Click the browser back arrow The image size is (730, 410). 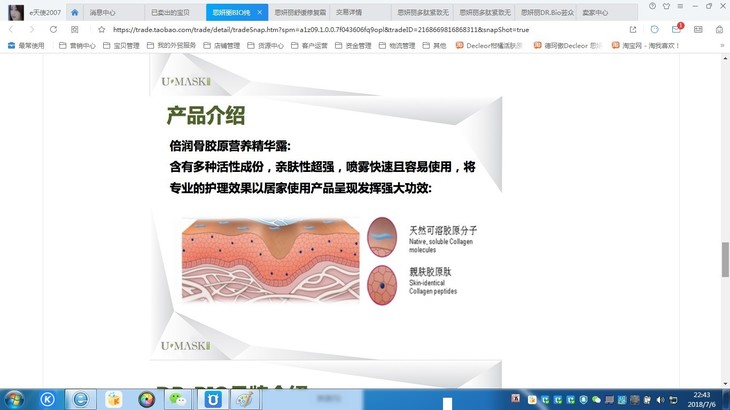click(x=11, y=30)
